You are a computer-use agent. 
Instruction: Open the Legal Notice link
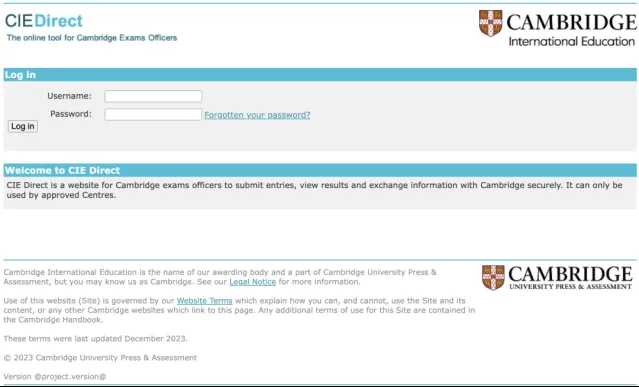pos(253,282)
